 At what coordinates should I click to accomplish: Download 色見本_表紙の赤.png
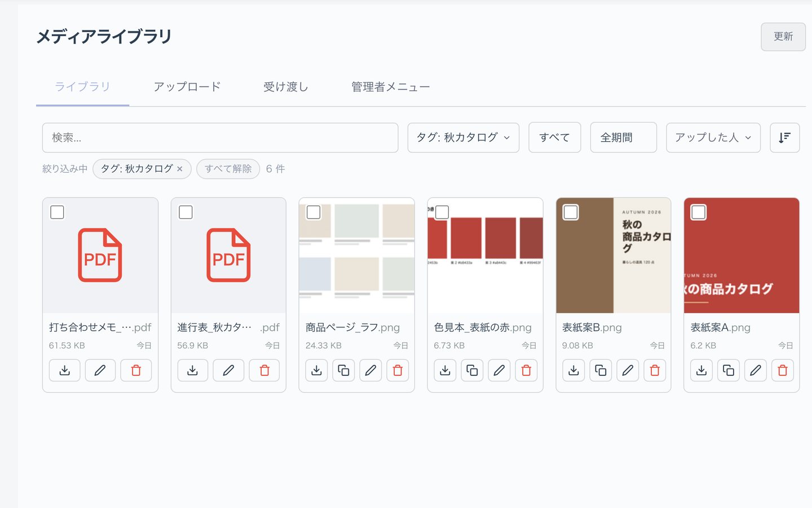445,370
